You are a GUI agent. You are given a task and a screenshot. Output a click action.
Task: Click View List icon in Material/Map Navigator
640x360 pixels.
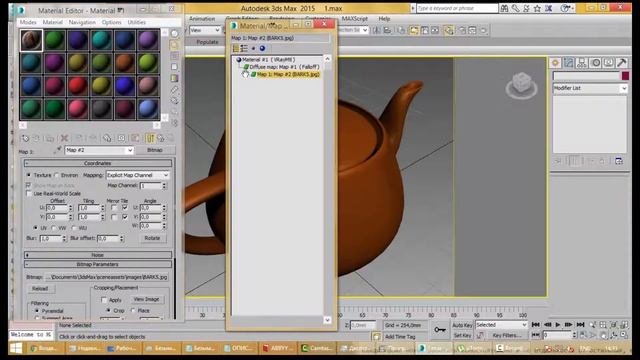point(236,48)
